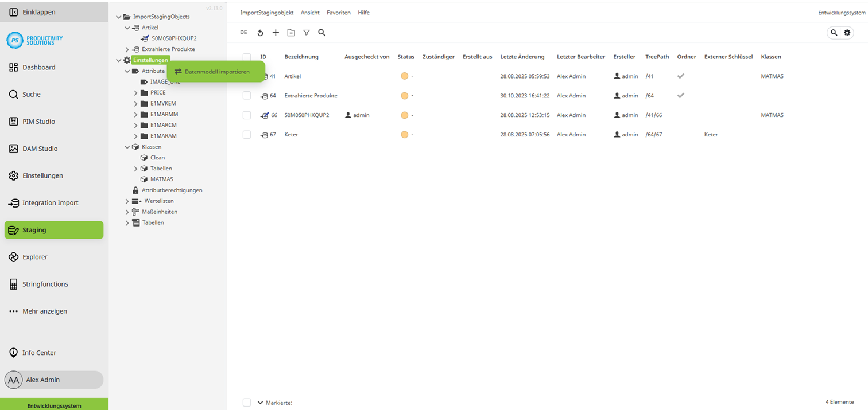The image size is (868, 410).
Task: Select the Staging icon in the sidebar
Action: point(12,230)
